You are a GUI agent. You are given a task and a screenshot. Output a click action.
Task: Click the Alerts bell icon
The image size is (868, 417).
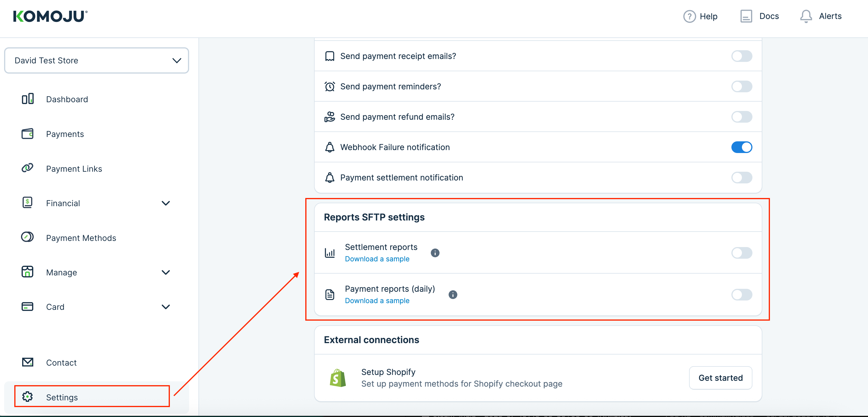point(806,16)
